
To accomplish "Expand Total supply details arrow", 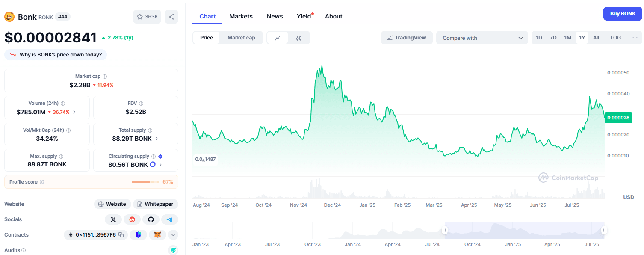I will (x=156, y=139).
